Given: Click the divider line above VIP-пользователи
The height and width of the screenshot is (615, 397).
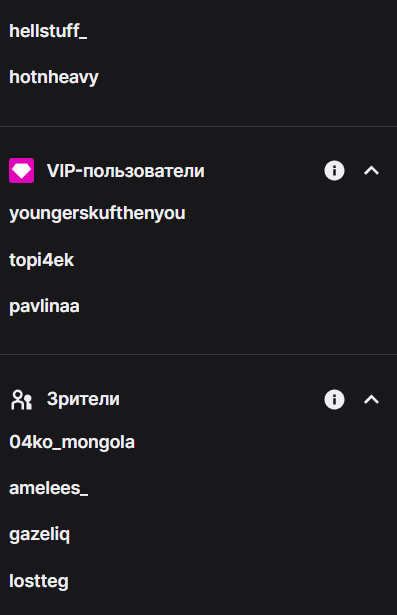Looking at the screenshot, I should click(198, 126).
